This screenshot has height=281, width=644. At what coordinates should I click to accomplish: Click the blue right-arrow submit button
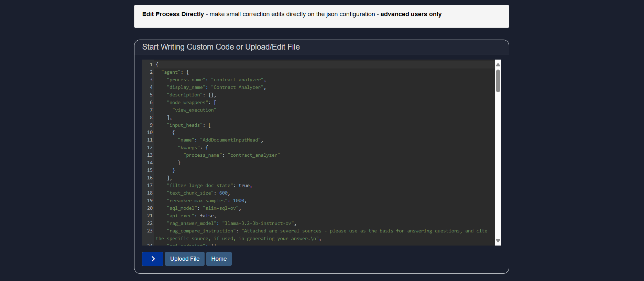coord(152,259)
